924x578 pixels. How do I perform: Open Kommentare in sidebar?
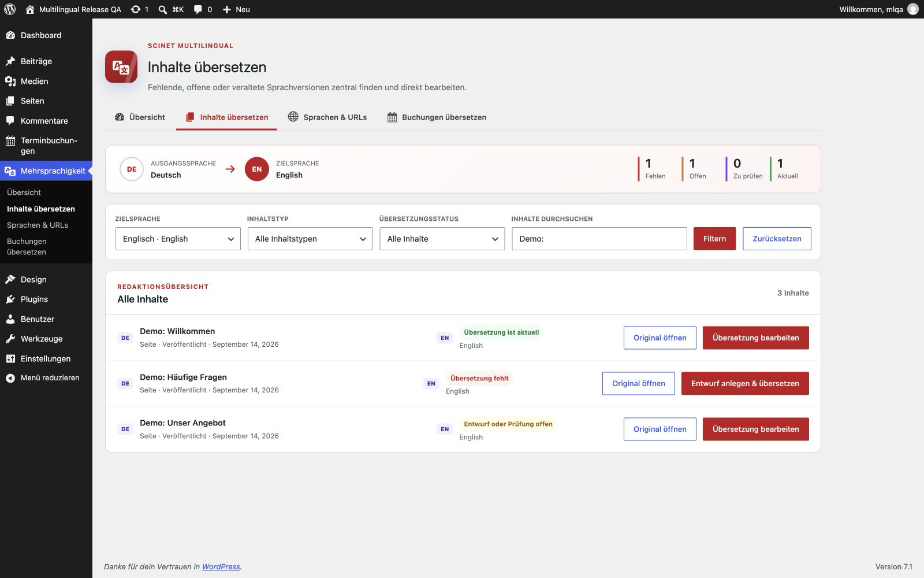click(46, 121)
